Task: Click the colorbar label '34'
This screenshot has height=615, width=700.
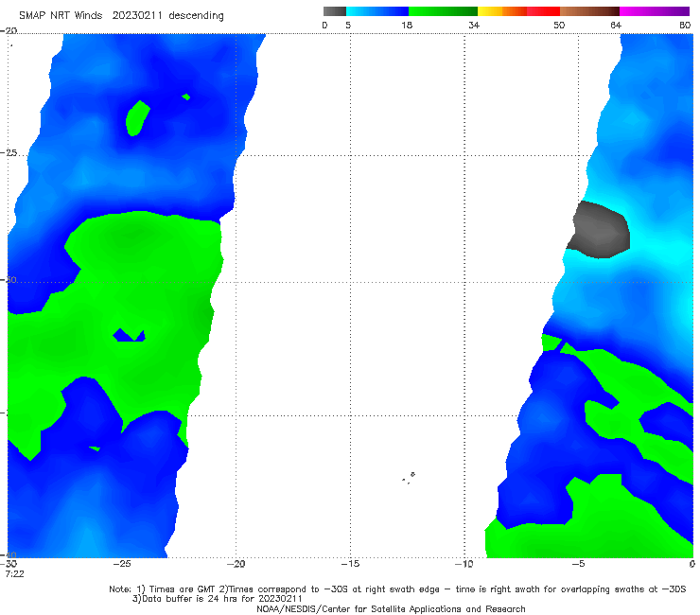Action: pyautogui.click(x=474, y=26)
